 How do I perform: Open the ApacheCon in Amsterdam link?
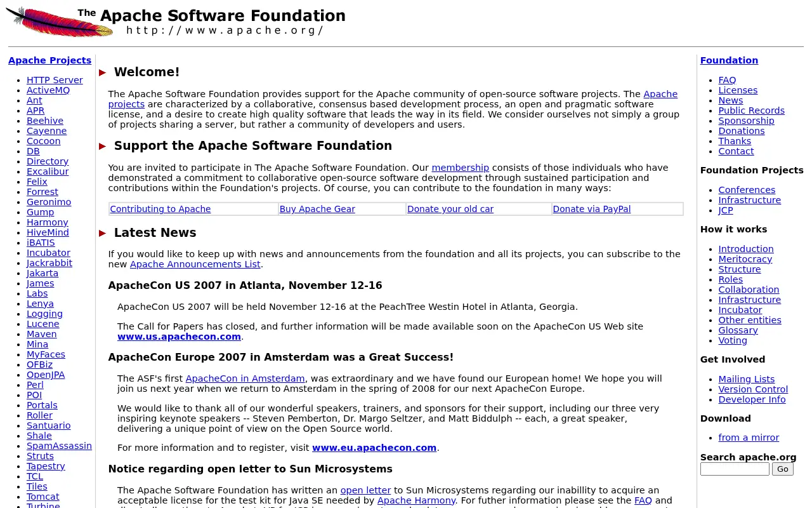pyautogui.click(x=245, y=378)
